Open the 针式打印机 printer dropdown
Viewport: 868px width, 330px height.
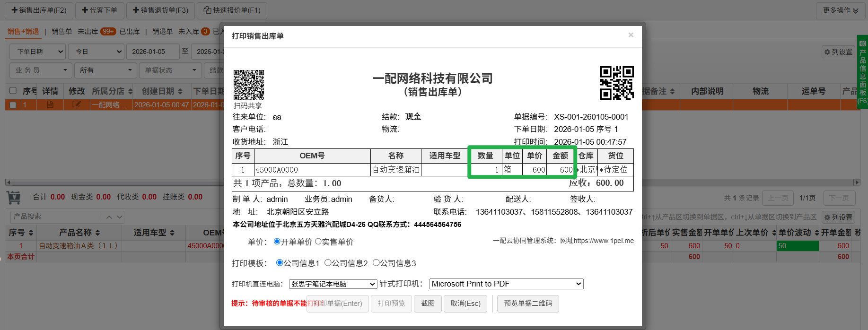coord(506,284)
